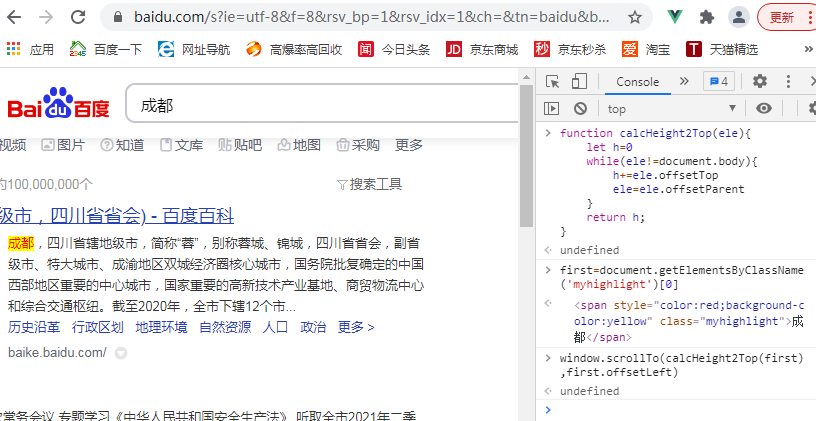Toggle the console sidebar panel icon
This screenshot has width=816, height=421.
[x=551, y=108]
